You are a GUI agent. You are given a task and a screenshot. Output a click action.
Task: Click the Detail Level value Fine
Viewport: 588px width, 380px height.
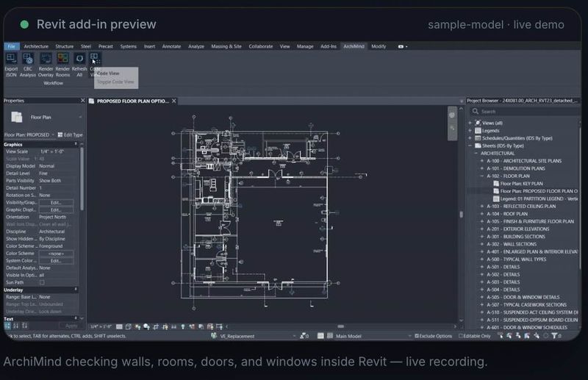pyautogui.click(x=43, y=173)
